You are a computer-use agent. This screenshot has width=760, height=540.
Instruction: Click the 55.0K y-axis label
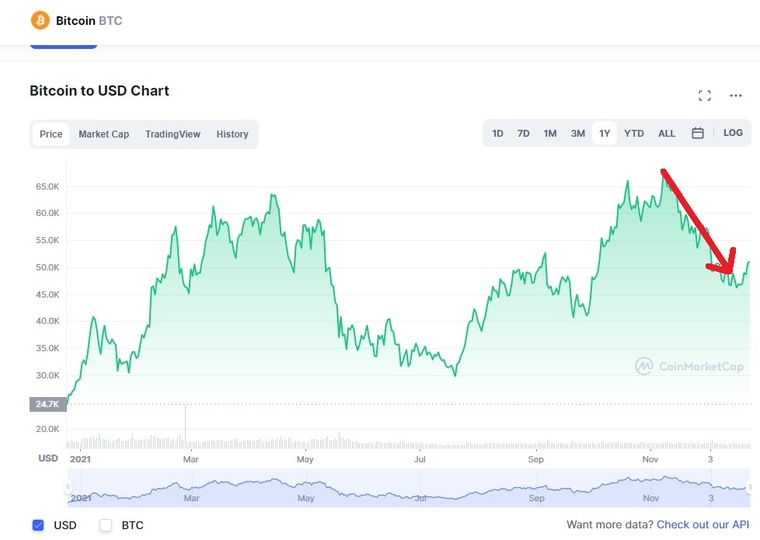(x=48, y=240)
